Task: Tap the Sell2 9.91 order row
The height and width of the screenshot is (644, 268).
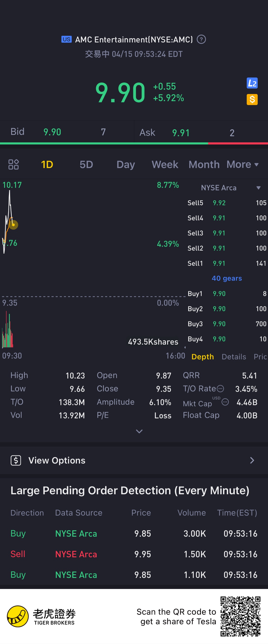Action: pyautogui.click(x=227, y=248)
